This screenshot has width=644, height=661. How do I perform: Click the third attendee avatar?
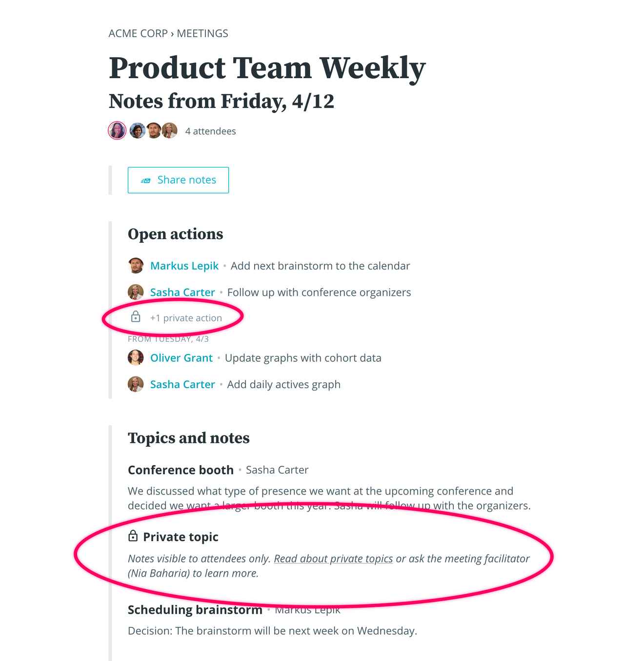(x=154, y=131)
